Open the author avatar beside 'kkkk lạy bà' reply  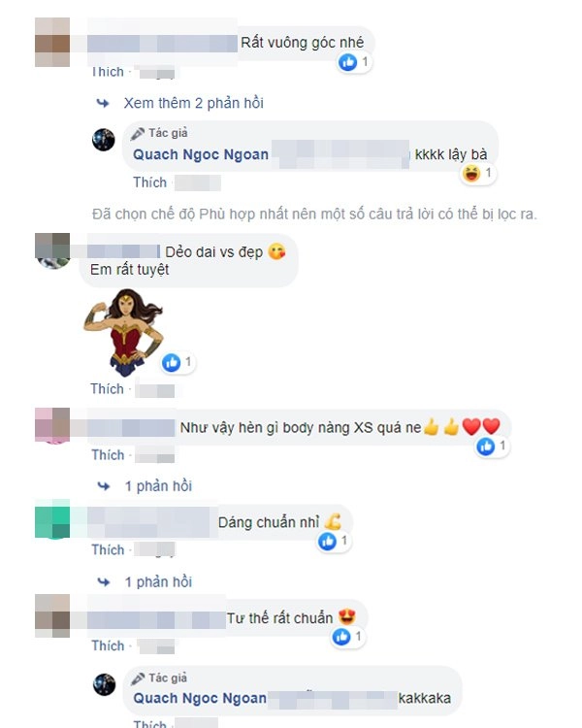104,140
